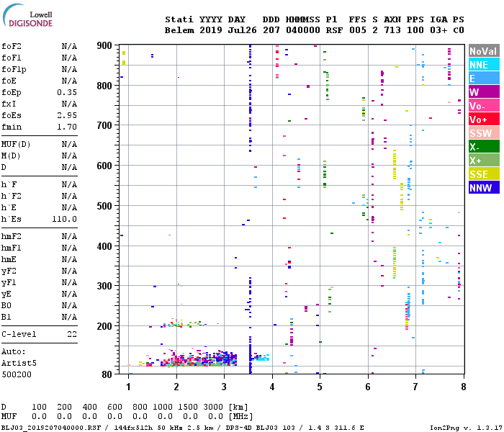Select the SSE yellow legend swatch
The image size is (504, 432).
point(484,174)
